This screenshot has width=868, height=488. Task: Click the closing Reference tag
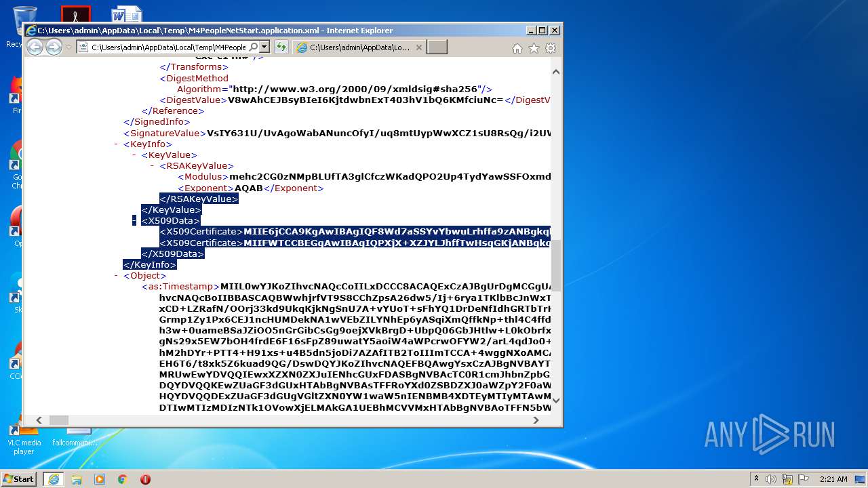coord(173,111)
